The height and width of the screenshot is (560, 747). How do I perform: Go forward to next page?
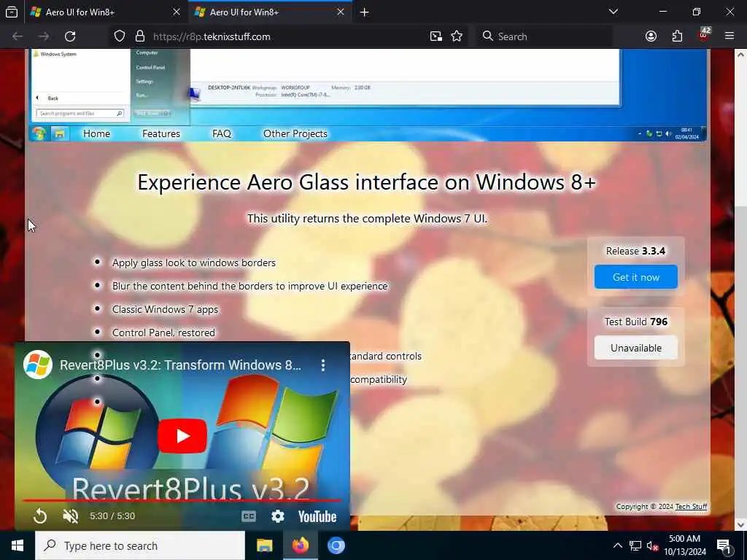[x=44, y=36]
